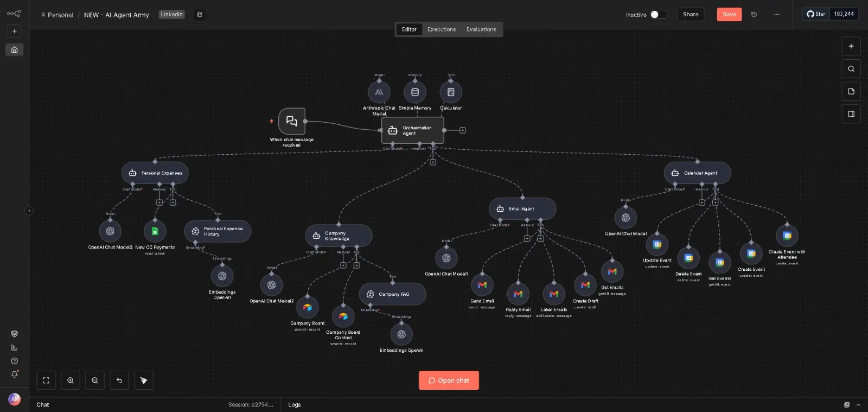Toggle the side panel layout icon
The height and width of the screenshot is (412, 868).
851,114
